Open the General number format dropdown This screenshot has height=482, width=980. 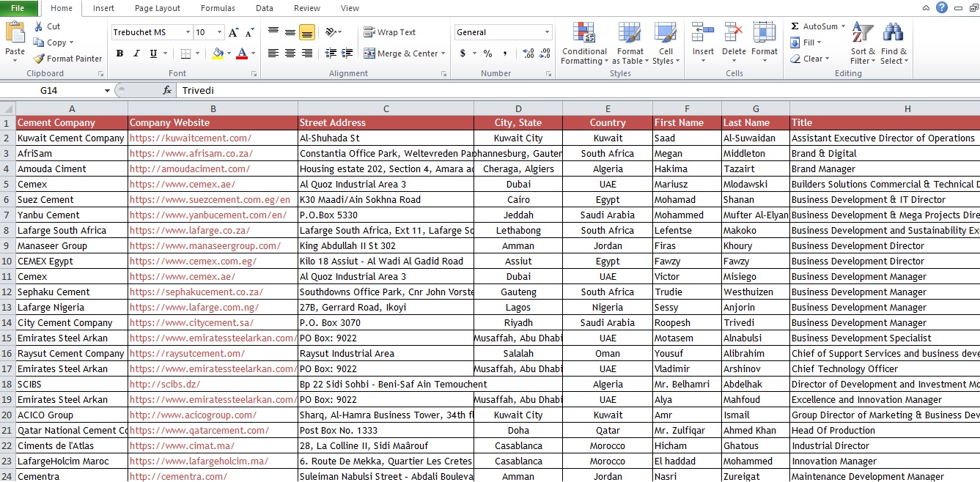pos(547,32)
